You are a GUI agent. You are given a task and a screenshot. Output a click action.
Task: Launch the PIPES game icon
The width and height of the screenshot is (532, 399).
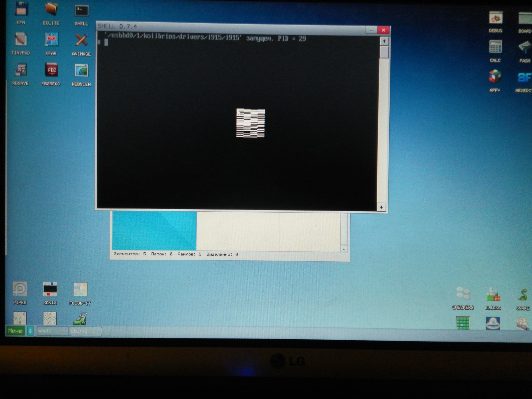[20, 289]
